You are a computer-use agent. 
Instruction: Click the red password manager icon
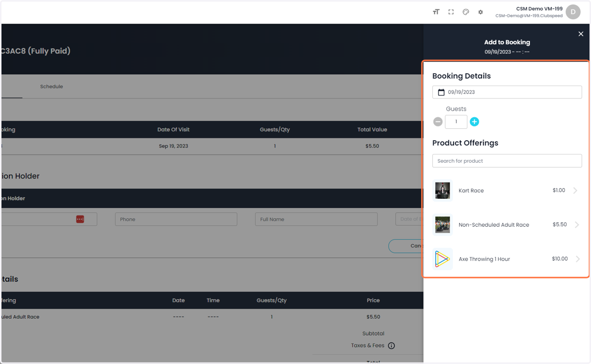pos(80,219)
